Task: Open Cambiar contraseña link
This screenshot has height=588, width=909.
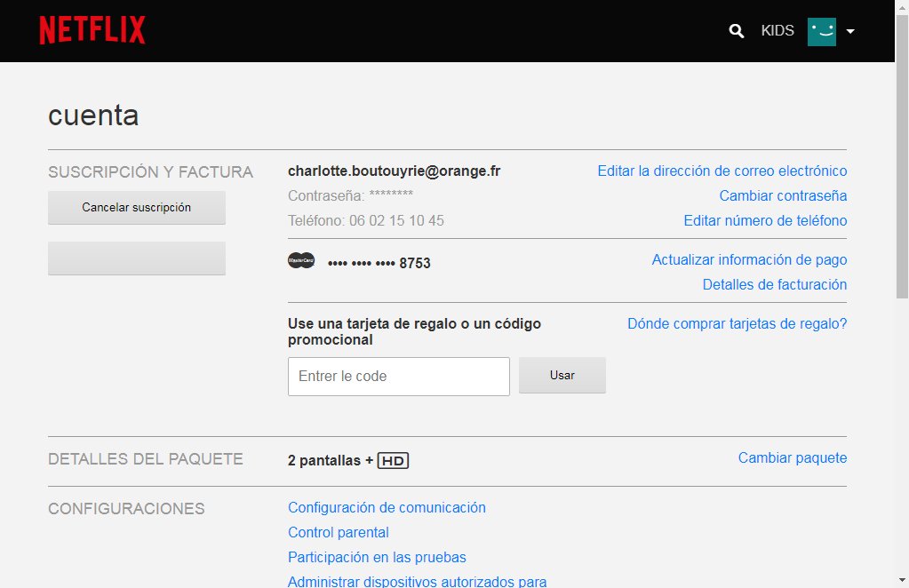Action: pyautogui.click(x=783, y=195)
